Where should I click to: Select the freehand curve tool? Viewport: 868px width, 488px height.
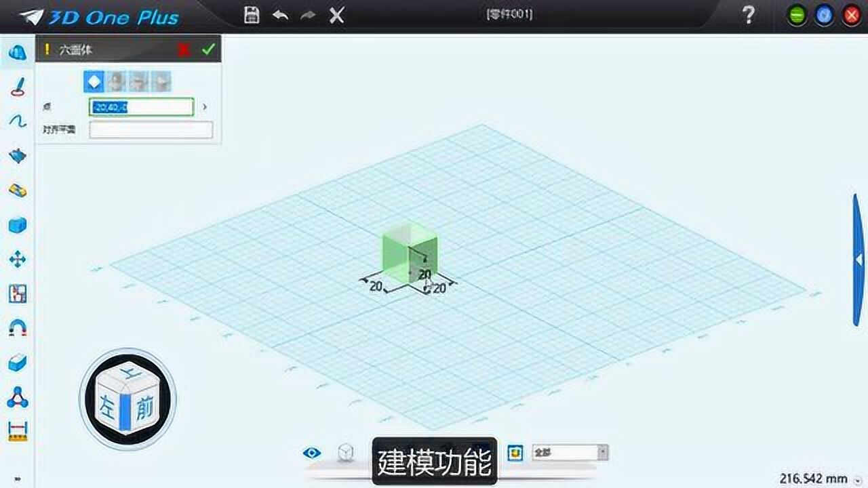click(16, 122)
